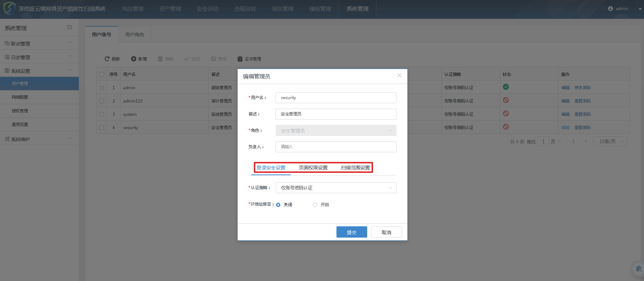Viewport: 644px width, 281px height.
Task: Click the 联动管理 link icon in sidebar
Action: pos(7,43)
